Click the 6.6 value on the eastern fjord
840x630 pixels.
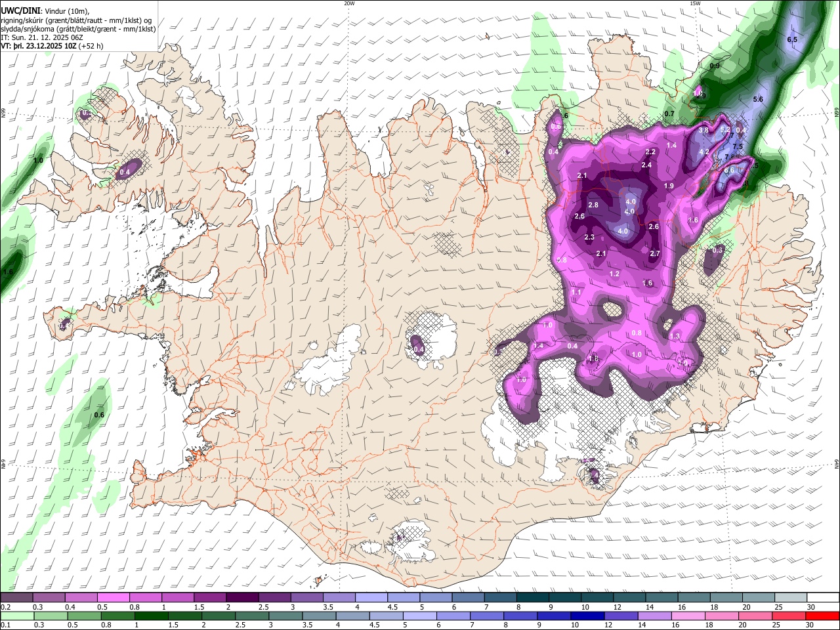(729, 170)
